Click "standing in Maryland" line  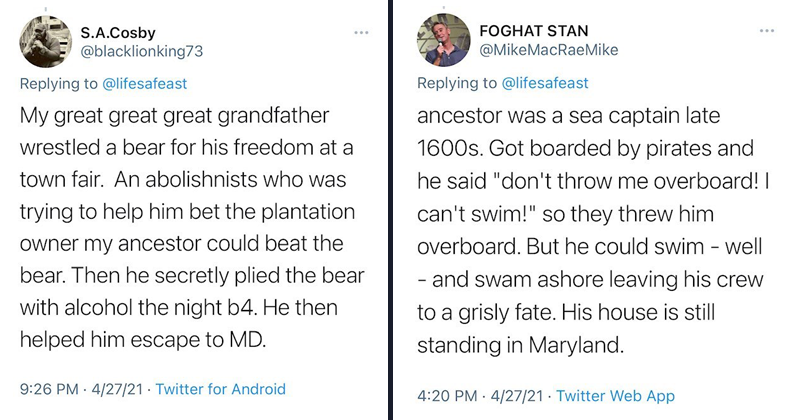[x=520, y=349]
